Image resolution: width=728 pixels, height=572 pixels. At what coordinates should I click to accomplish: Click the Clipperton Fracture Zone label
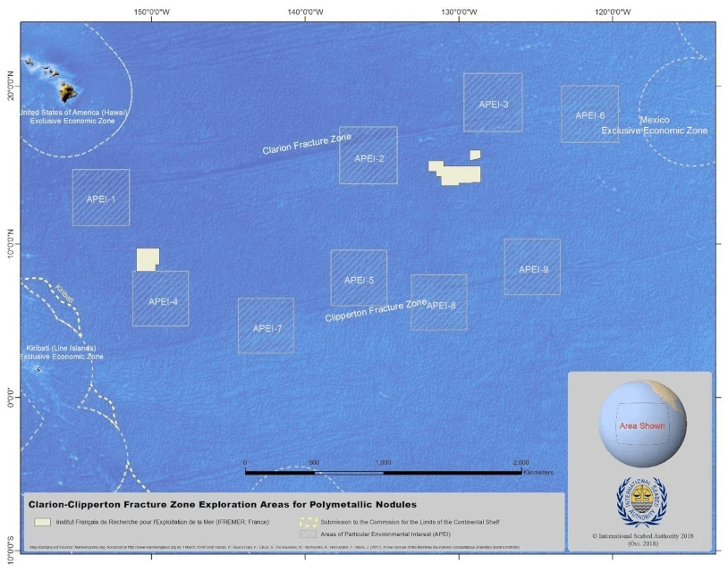click(x=376, y=310)
